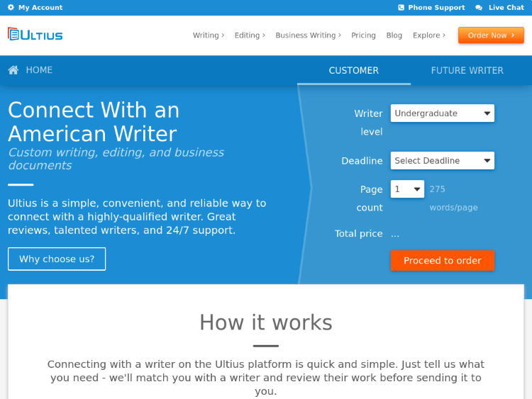This screenshot has height=399, width=532.
Task: Click the Ultius logo
Action: (35, 34)
